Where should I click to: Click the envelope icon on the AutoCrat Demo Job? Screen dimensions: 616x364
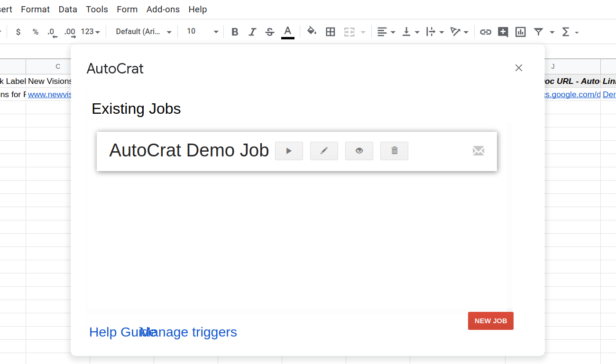478,151
